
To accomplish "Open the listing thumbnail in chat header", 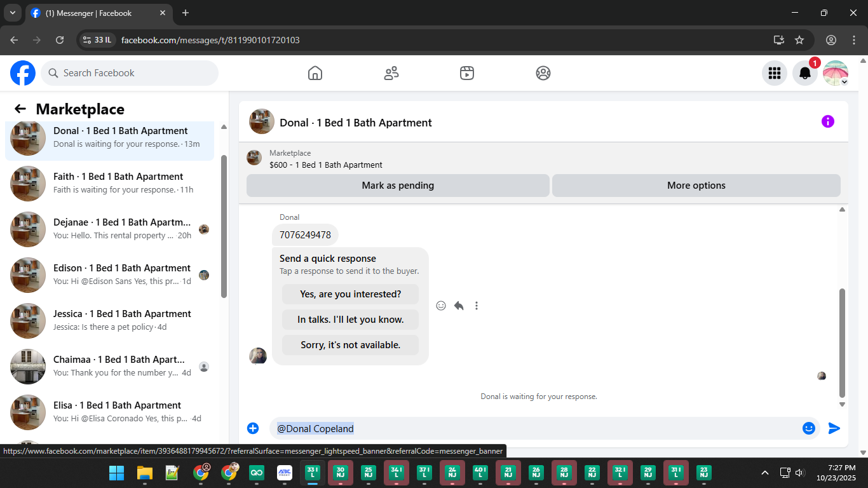I will (x=254, y=158).
